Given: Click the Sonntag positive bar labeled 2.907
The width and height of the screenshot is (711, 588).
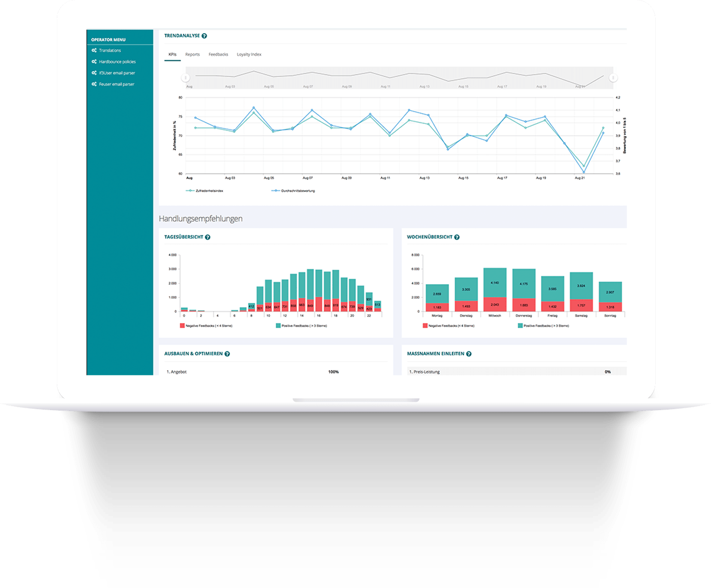Looking at the screenshot, I should click(610, 292).
